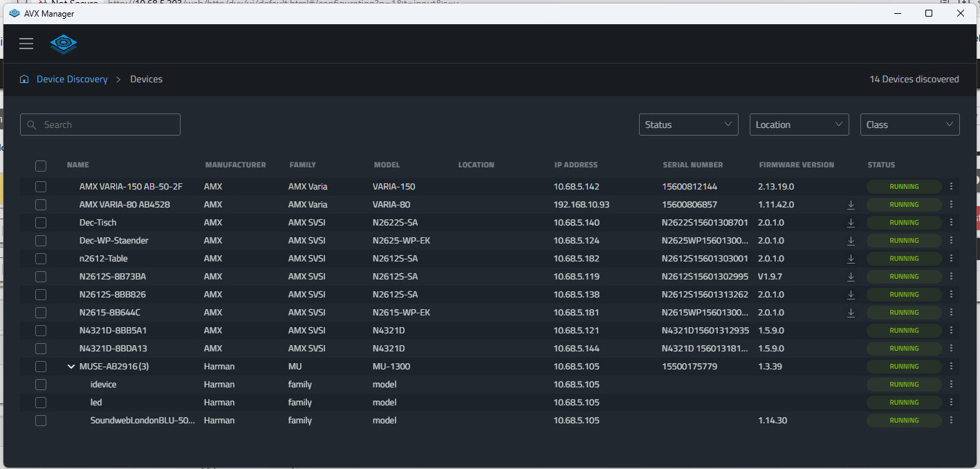This screenshot has height=469, width=980.
Task: Download firmware update for Dec-WP-Staender
Action: click(851, 241)
